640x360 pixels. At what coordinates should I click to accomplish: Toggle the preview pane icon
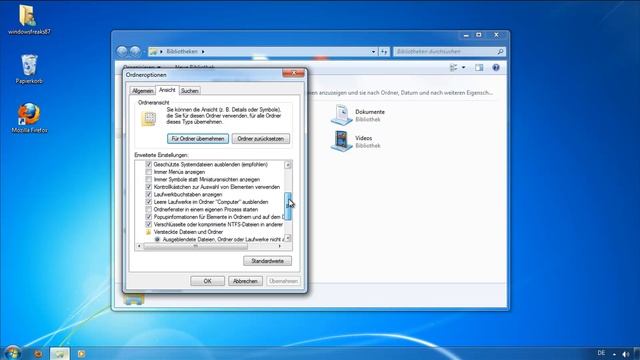coord(479,68)
